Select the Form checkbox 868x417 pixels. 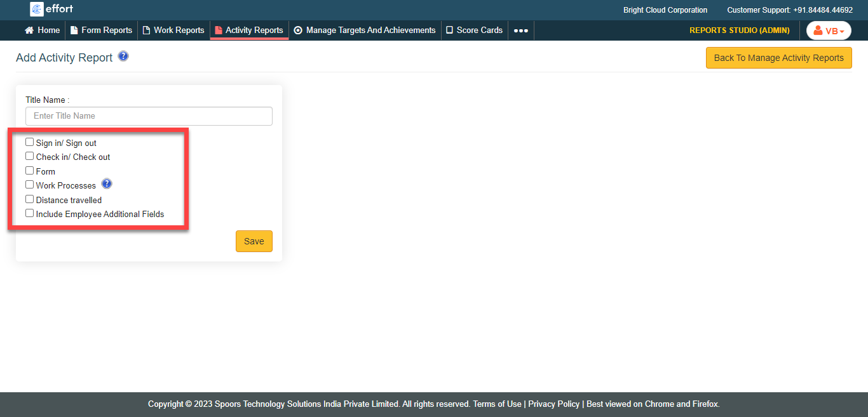click(30, 171)
